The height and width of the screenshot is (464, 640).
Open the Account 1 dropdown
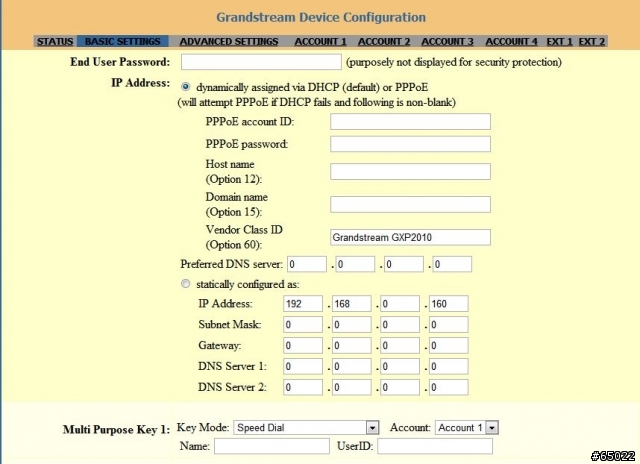tap(467, 427)
